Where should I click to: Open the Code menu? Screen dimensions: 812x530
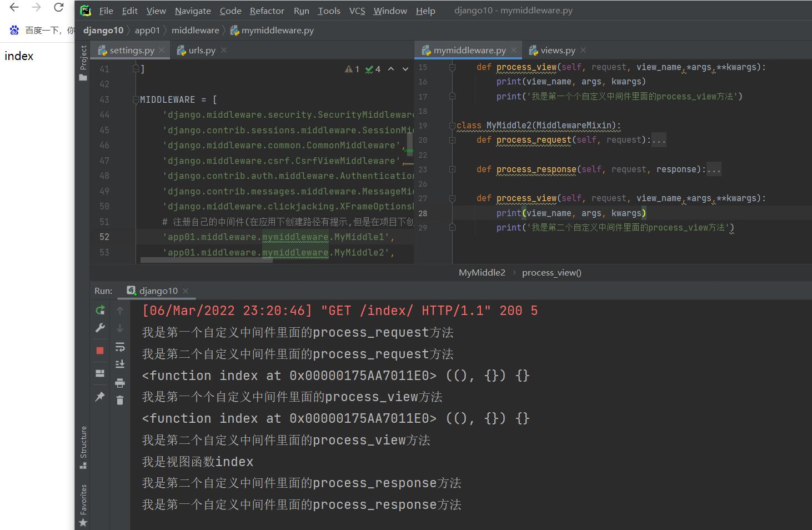(x=230, y=11)
